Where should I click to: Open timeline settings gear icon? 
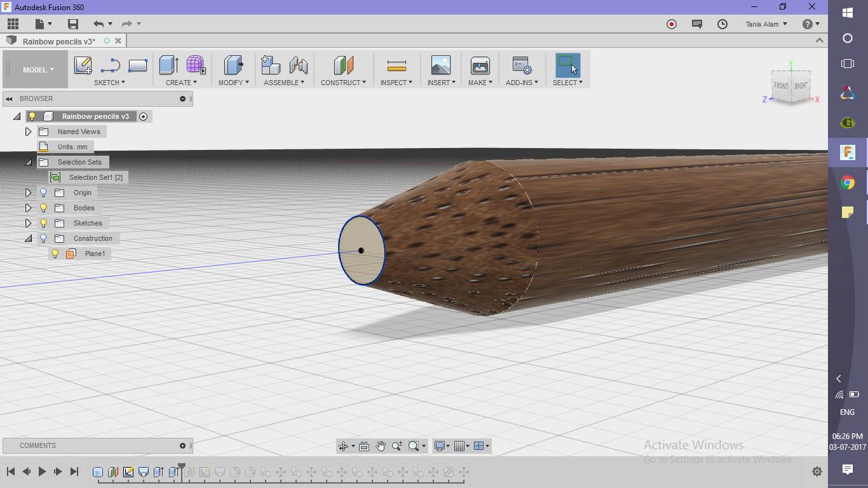pyautogui.click(x=817, y=471)
